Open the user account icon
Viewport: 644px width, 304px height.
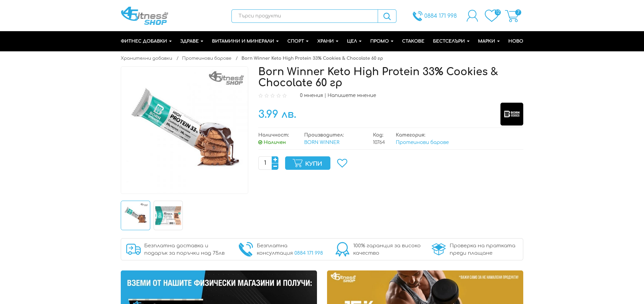pos(472,16)
